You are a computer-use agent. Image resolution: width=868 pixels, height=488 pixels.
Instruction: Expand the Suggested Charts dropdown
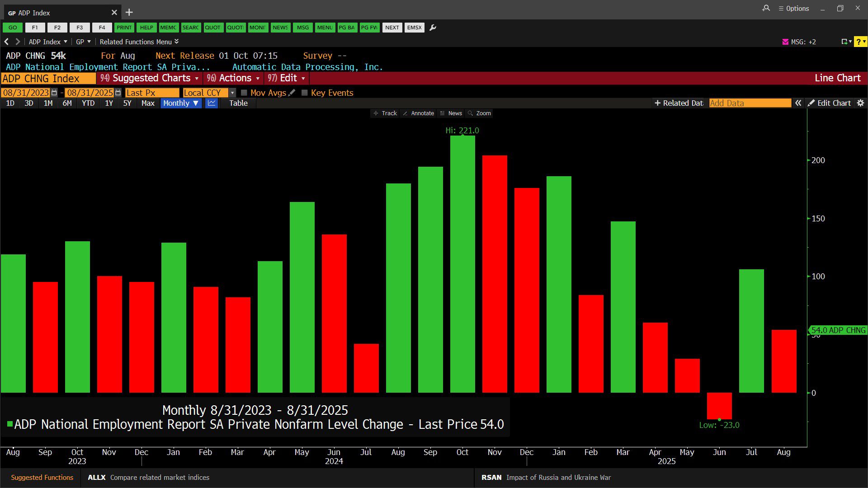point(150,78)
